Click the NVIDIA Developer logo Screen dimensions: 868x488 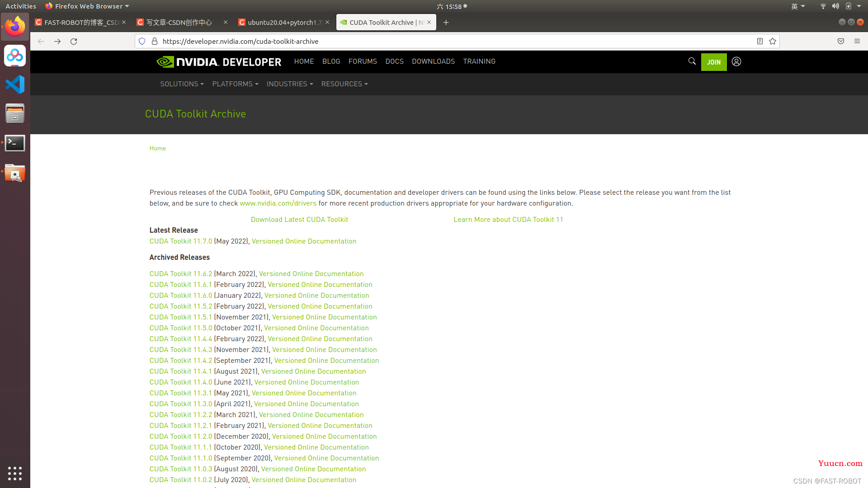point(219,61)
